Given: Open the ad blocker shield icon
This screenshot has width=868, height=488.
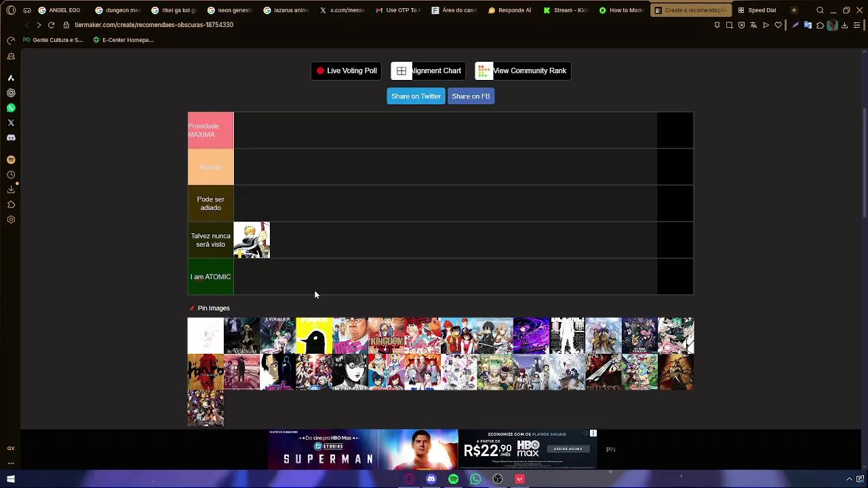Looking at the screenshot, I should coord(741,25).
